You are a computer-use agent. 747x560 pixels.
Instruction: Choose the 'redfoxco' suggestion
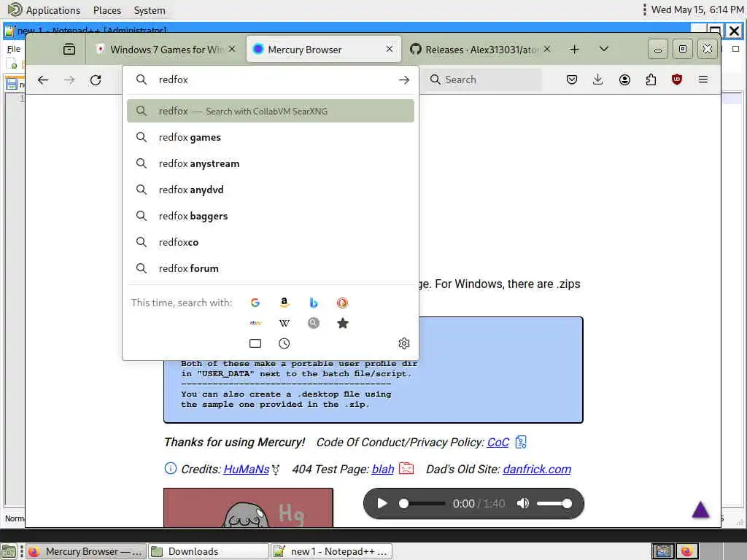tap(270, 242)
